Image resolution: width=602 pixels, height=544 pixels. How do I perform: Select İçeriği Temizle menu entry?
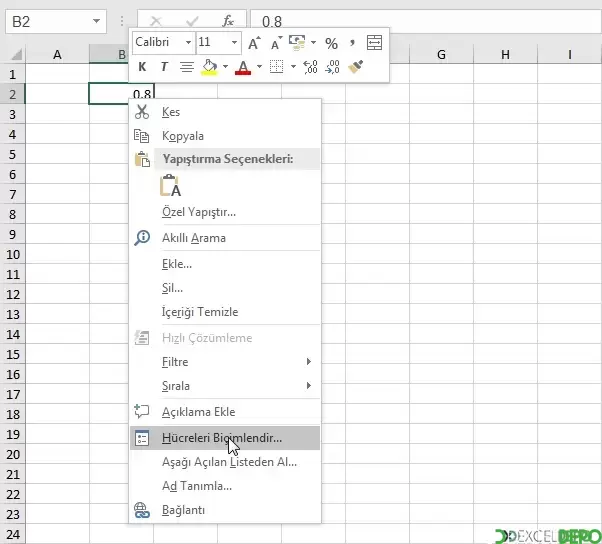coord(225,312)
